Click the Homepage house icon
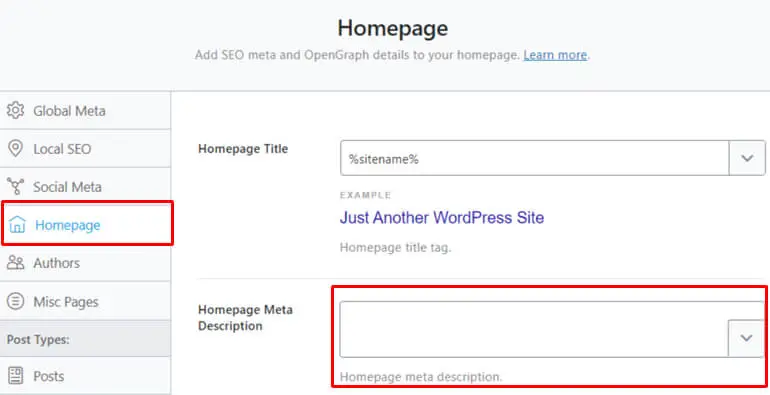The width and height of the screenshot is (770, 395). tap(17, 225)
